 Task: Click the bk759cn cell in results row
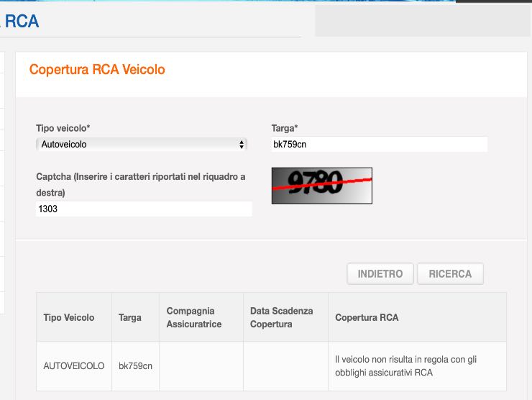[x=135, y=366]
